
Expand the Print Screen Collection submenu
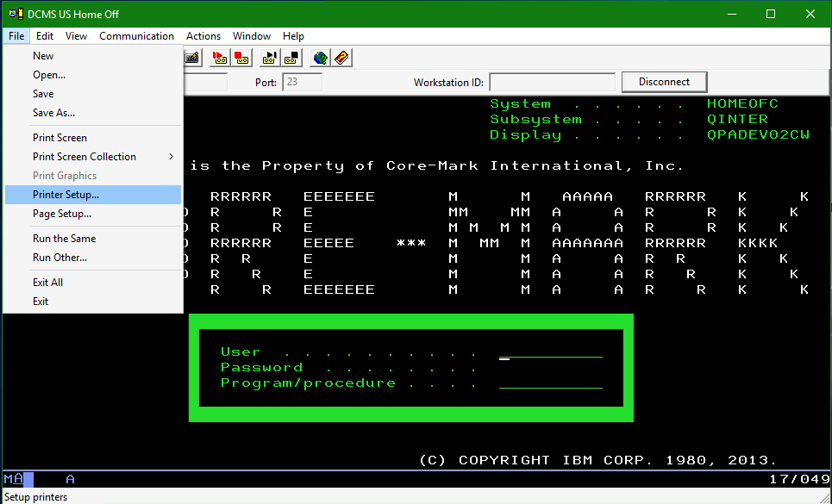pos(93,157)
